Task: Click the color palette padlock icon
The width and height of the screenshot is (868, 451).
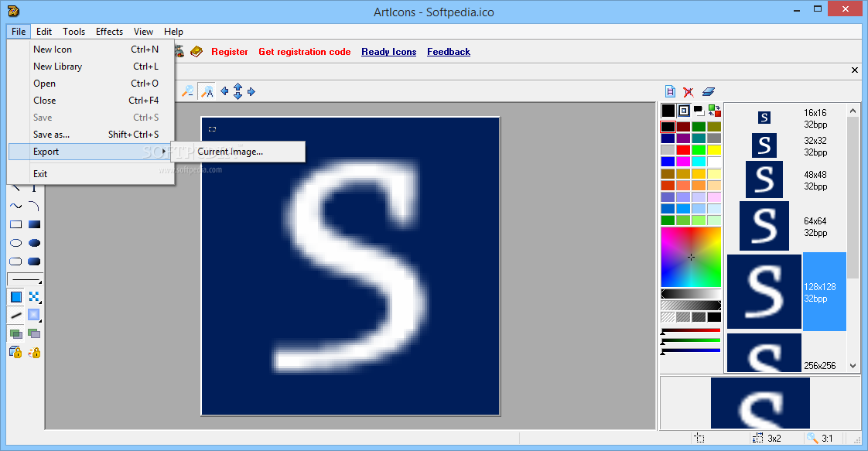Action: pyautogui.click(x=34, y=352)
